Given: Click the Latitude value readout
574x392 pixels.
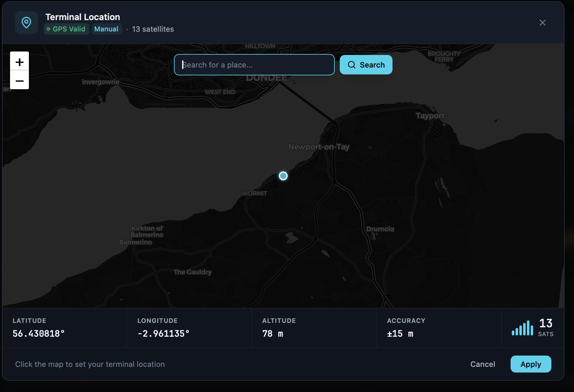Looking at the screenshot, I should click(x=38, y=334).
